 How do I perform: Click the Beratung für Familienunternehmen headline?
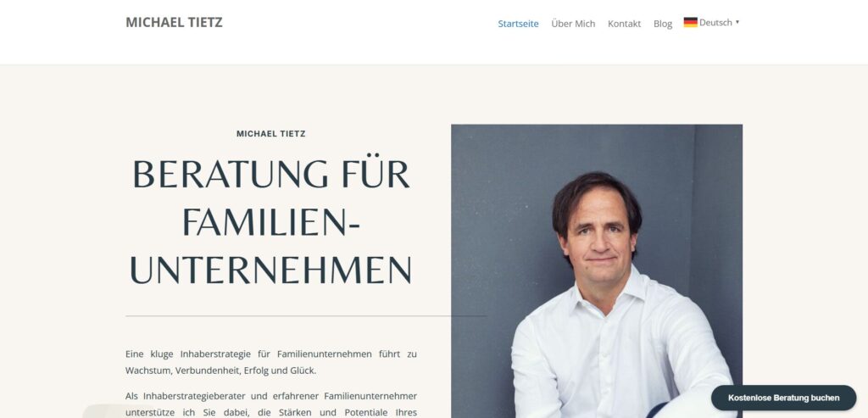[270, 221]
